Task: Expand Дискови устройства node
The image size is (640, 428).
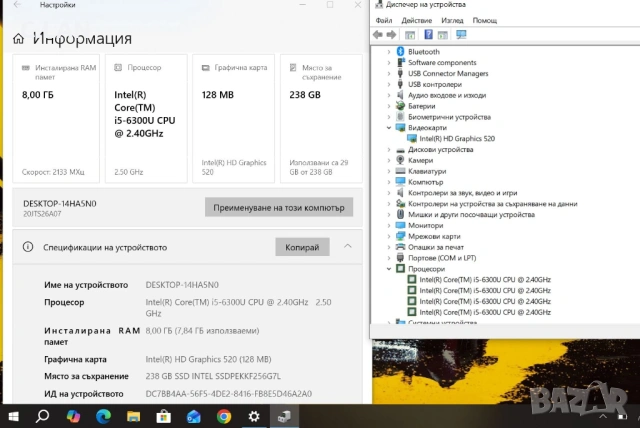Action: (x=389, y=149)
